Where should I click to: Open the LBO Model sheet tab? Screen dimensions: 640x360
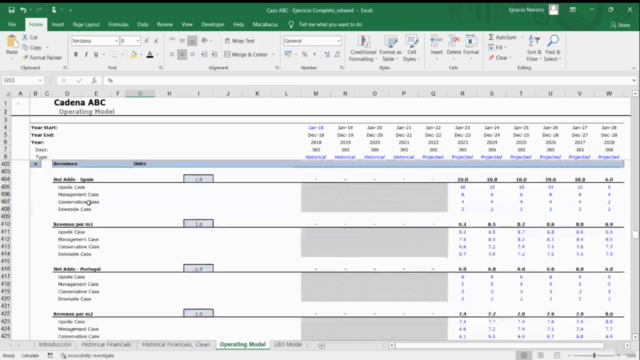pyautogui.click(x=288, y=344)
